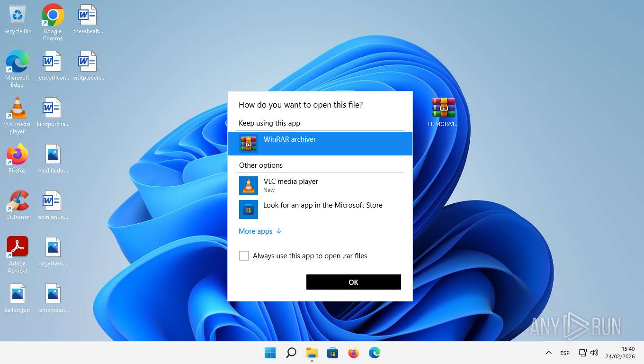
Task: Expand the More apps list
Action: [x=260, y=231]
